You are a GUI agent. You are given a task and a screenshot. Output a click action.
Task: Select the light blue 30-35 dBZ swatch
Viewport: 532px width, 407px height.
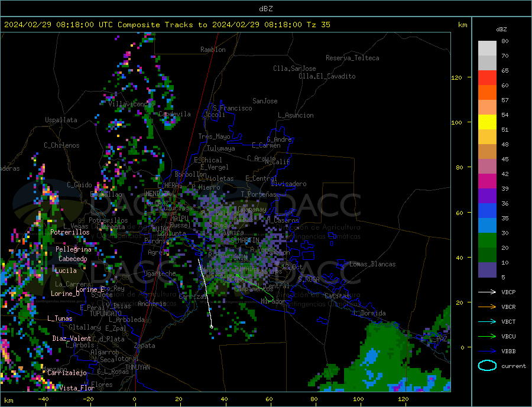coord(487,226)
